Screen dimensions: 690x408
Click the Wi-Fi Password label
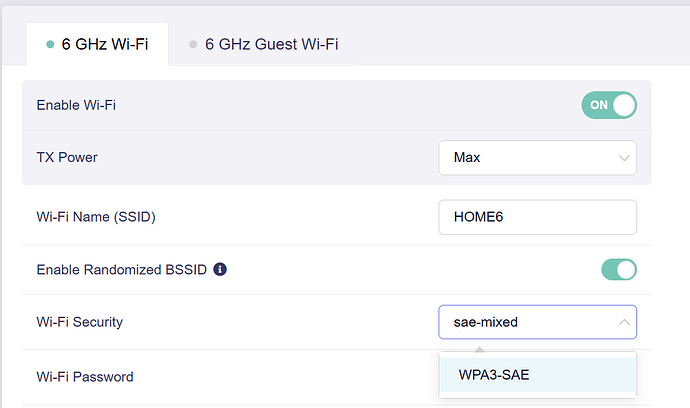(x=85, y=377)
